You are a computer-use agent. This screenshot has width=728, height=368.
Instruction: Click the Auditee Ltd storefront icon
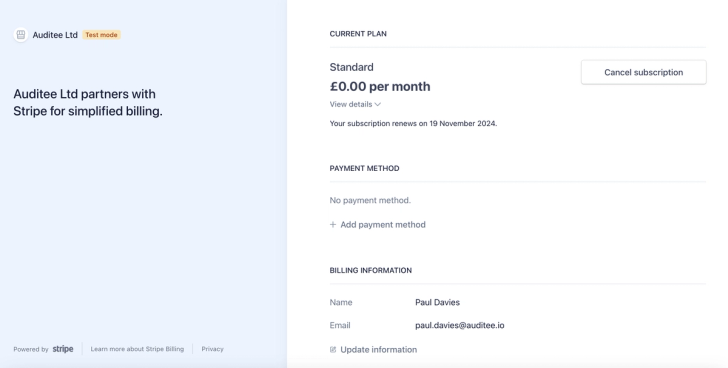click(20, 35)
